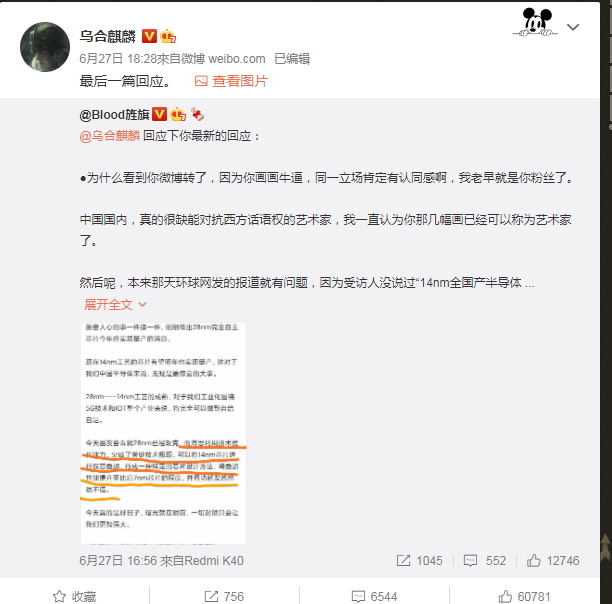Open 乌合麒麟's profile avatar

click(x=45, y=47)
